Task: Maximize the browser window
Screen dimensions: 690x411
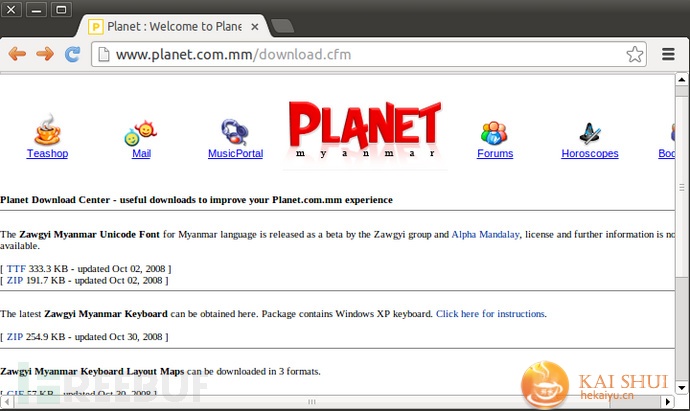Action: pos(61,9)
